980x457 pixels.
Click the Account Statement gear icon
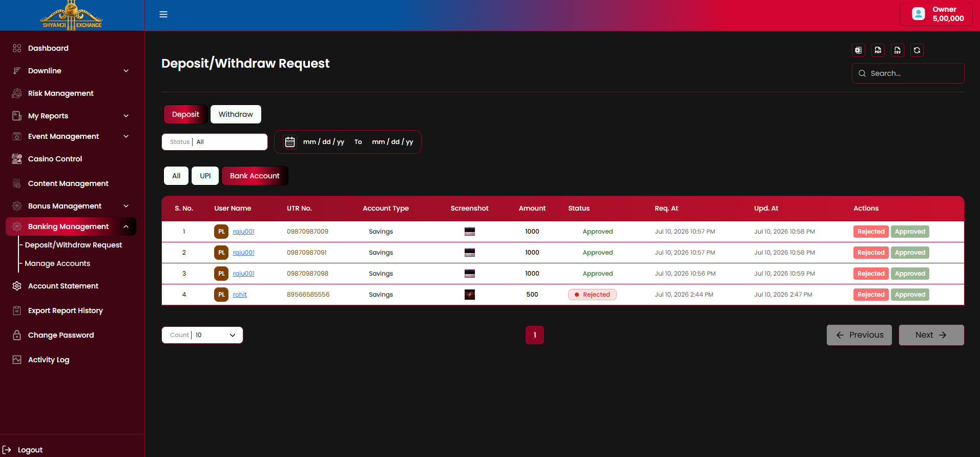(x=17, y=286)
